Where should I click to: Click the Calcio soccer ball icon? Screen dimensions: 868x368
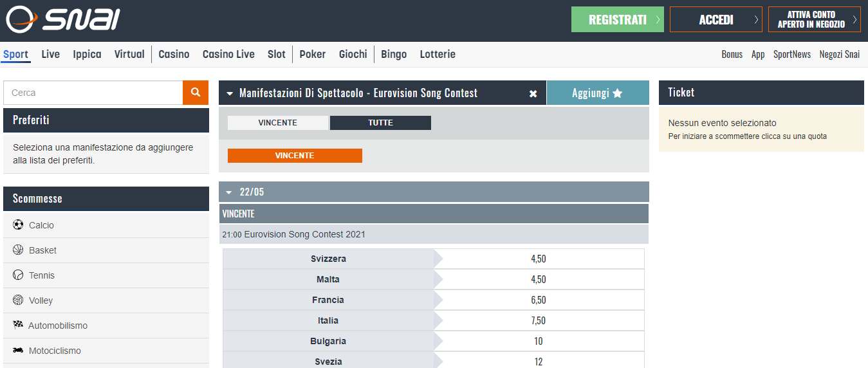(x=17, y=225)
